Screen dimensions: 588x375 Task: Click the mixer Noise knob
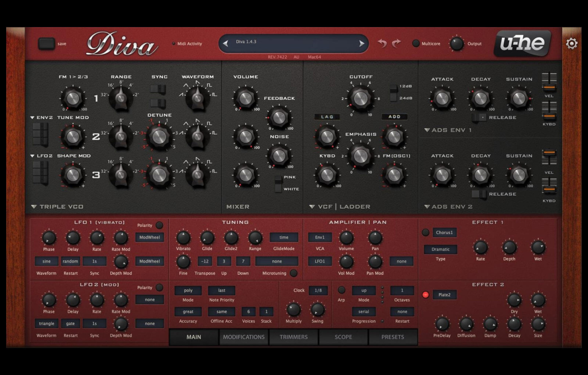coord(279,156)
